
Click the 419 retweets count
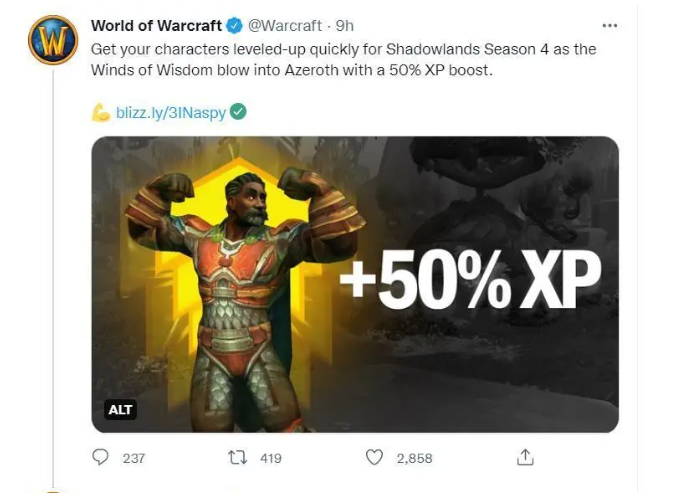(271, 458)
